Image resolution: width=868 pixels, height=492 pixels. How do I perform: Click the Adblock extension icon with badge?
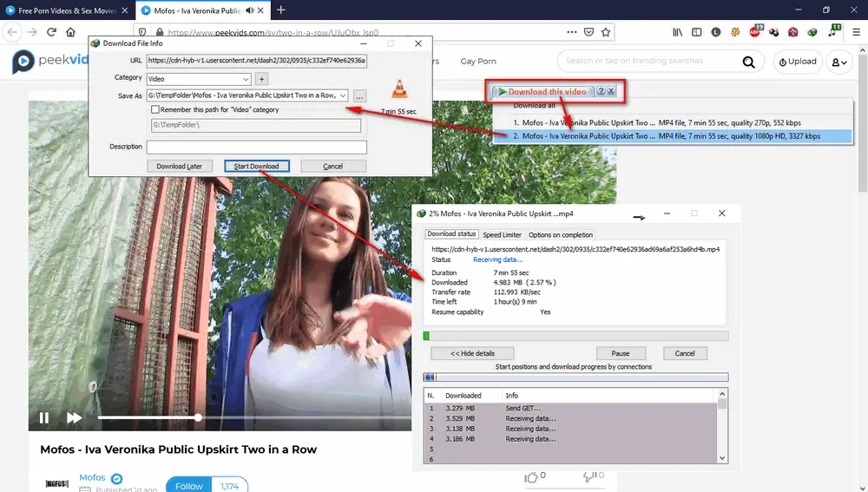tap(755, 31)
